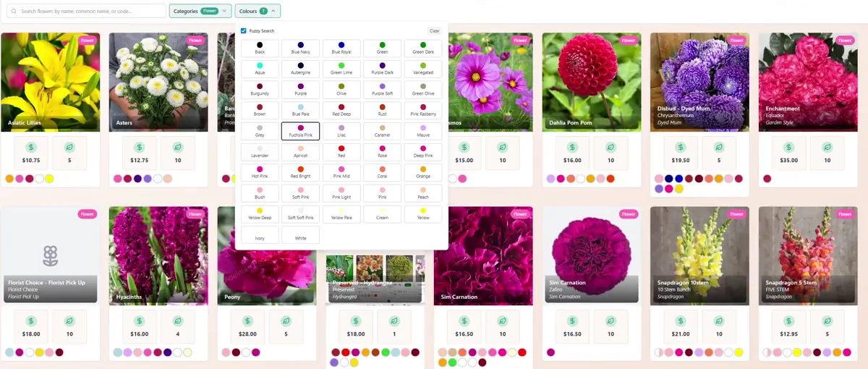Click the dollar icon on Preserved Hydrangea card
The image size is (868, 369).
point(356,321)
